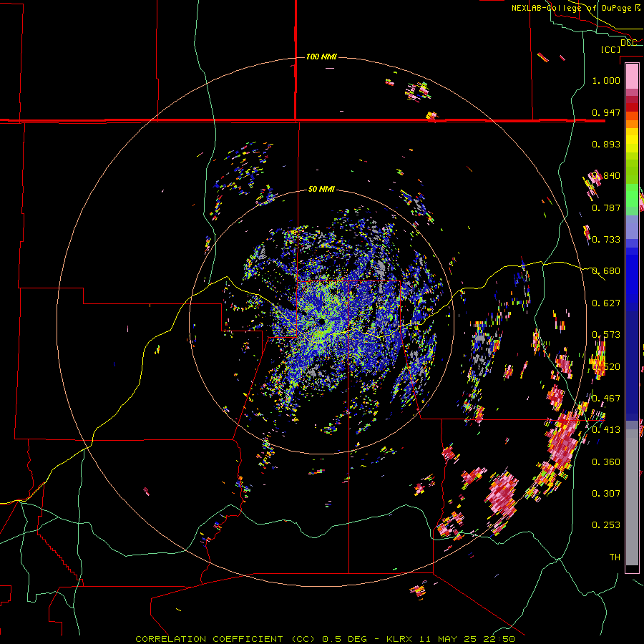644x644 pixels.
Task: Click the Correlation Coefficient KLRX caption text
Action: 325,639
